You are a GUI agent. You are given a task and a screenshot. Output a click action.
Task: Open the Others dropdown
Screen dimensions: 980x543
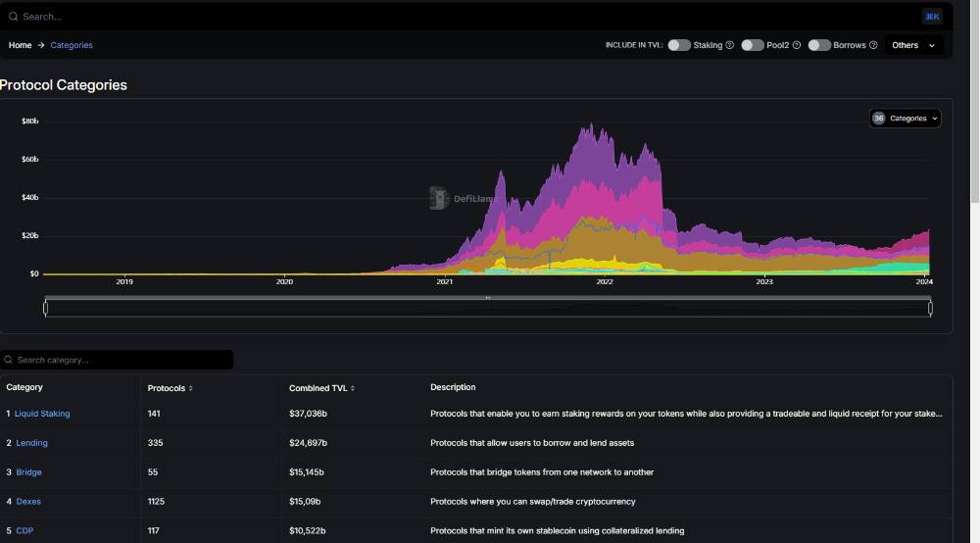click(913, 45)
